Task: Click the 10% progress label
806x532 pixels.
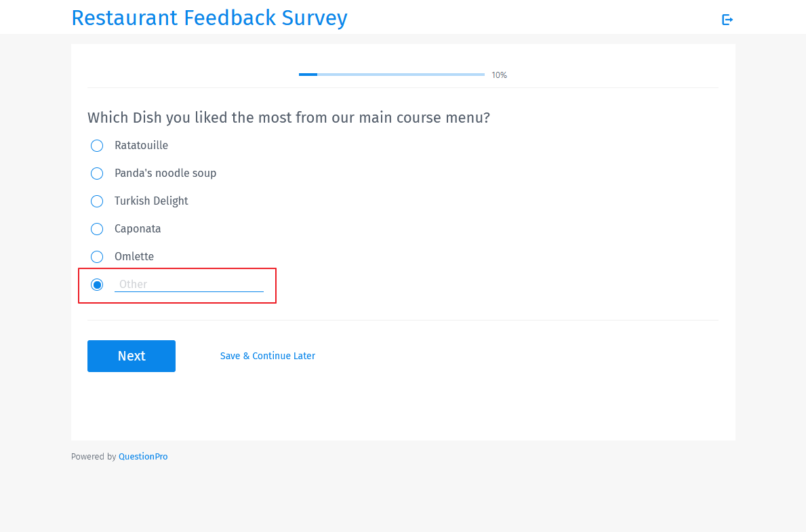Action: [x=499, y=75]
